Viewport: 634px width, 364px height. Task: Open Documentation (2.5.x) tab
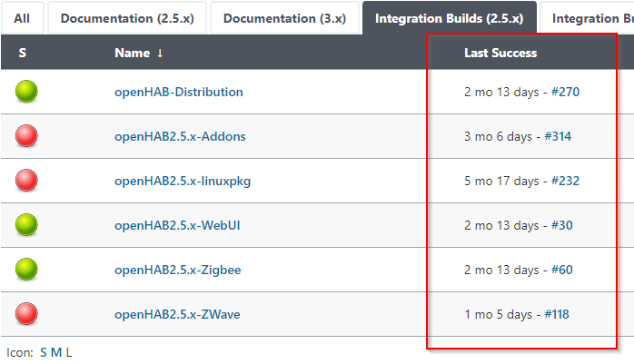tap(127, 18)
